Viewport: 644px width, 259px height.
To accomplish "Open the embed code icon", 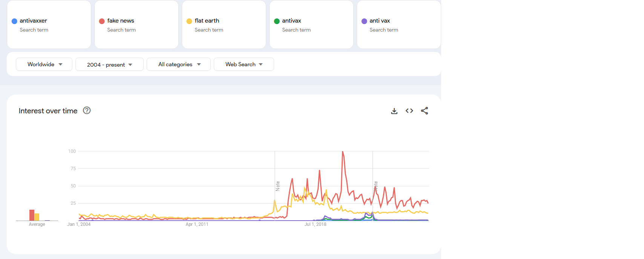I will pos(409,111).
